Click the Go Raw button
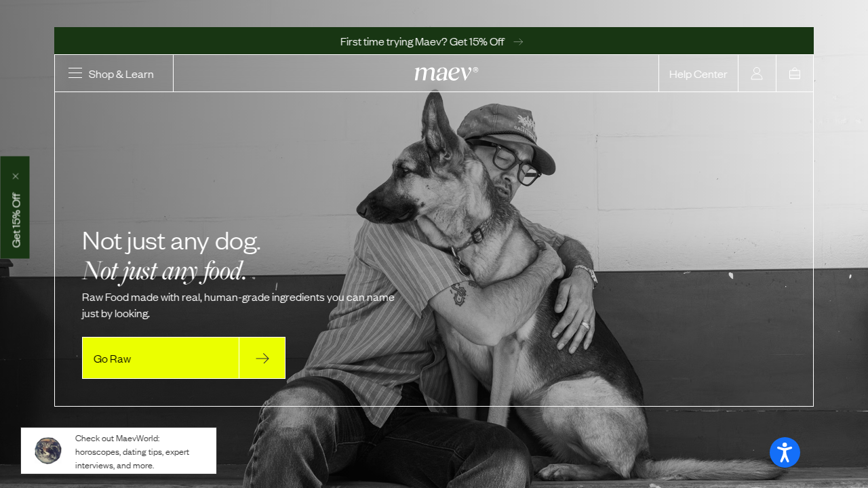 tap(161, 358)
